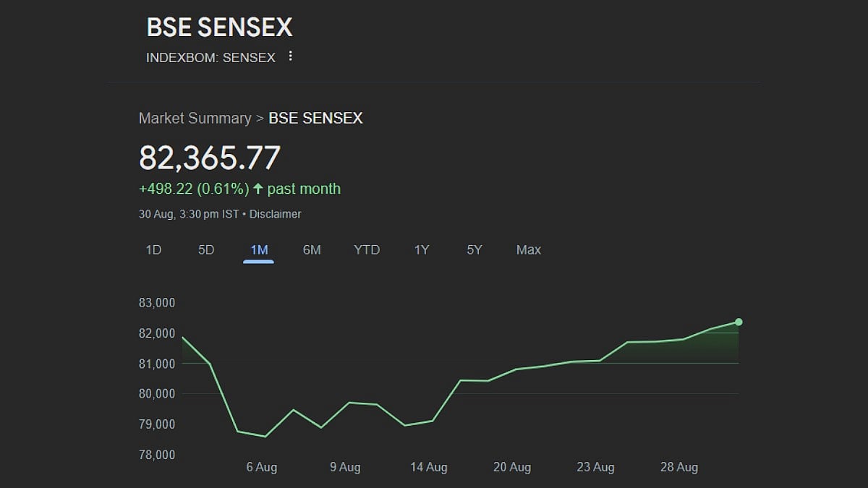Image resolution: width=868 pixels, height=488 pixels.
Task: Go to the Market Summary breadcrumb link
Action: pos(195,119)
